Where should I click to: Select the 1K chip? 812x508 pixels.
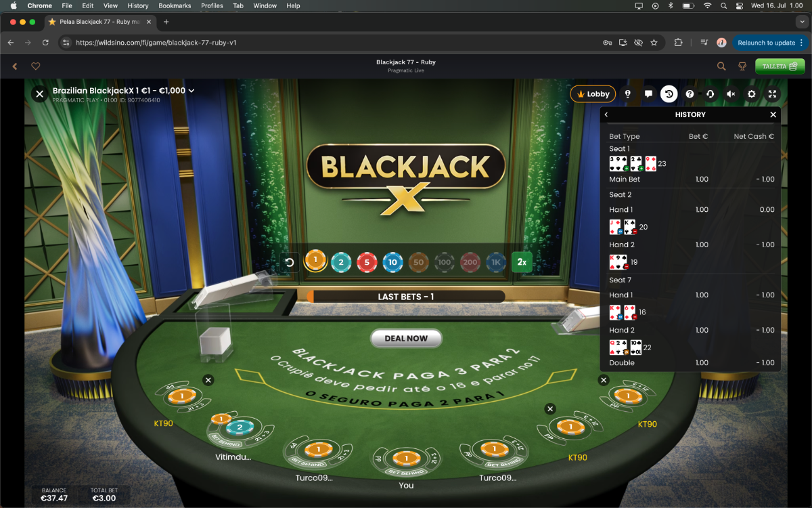click(x=495, y=262)
